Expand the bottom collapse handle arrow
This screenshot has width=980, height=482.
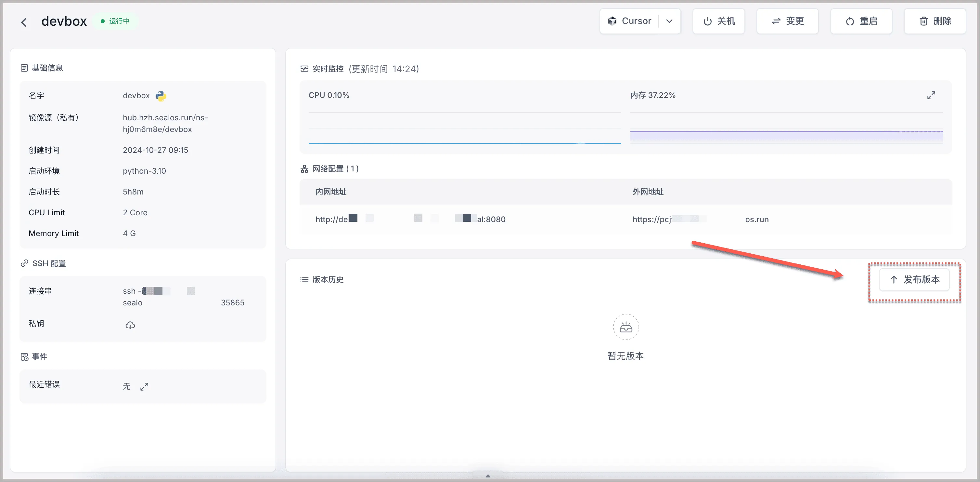click(x=488, y=475)
